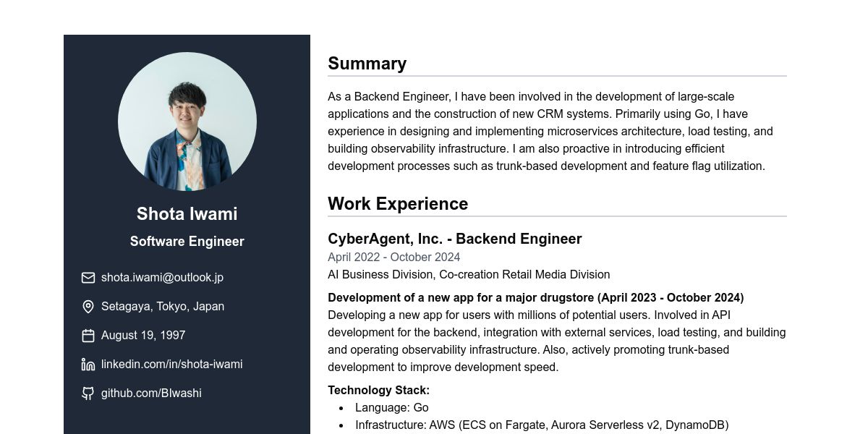
Task: Click the Language: Go bullet item
Action: 392,408
